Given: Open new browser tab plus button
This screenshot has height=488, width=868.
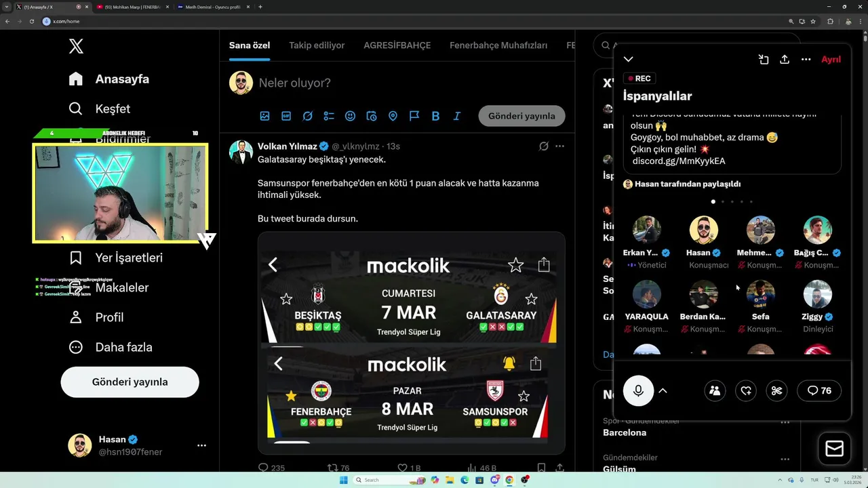Looking at the screenshot, I should coord(260,7).
